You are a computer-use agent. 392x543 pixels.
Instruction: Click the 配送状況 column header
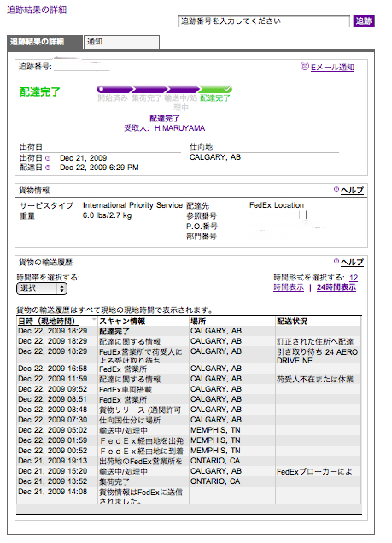pyautogui.click(x=292, y=321)
